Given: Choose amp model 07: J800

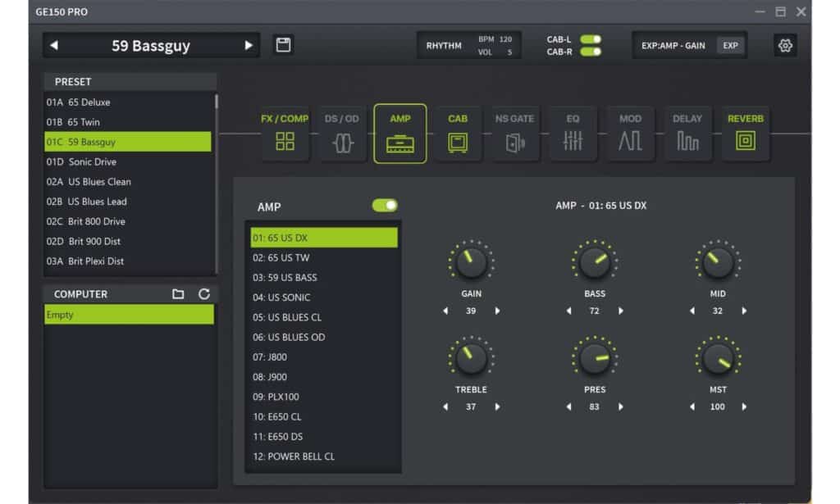Looking at the screenshot, I should (324, 356).
